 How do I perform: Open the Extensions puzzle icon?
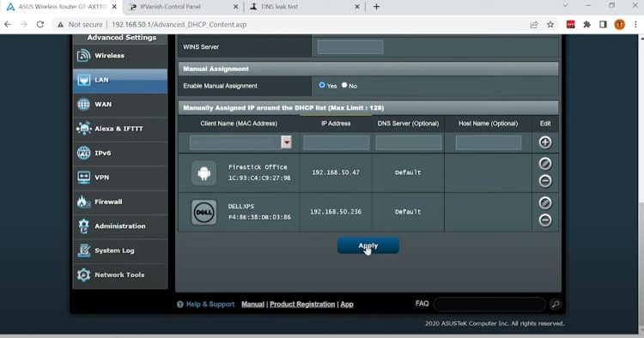pos(587,25)
